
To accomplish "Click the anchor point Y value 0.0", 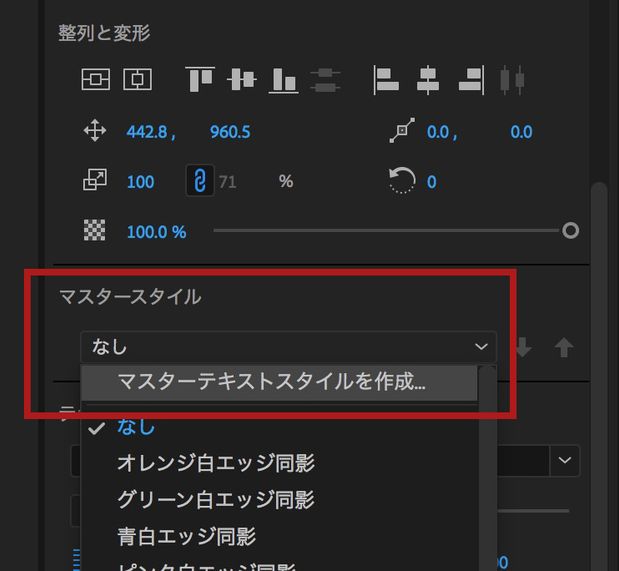I will pos(521,132).
